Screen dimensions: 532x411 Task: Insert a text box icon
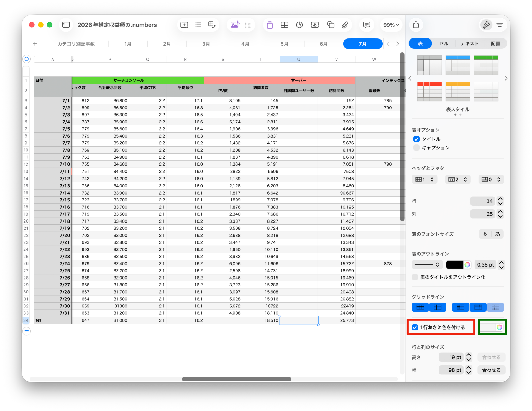(315, 25)
